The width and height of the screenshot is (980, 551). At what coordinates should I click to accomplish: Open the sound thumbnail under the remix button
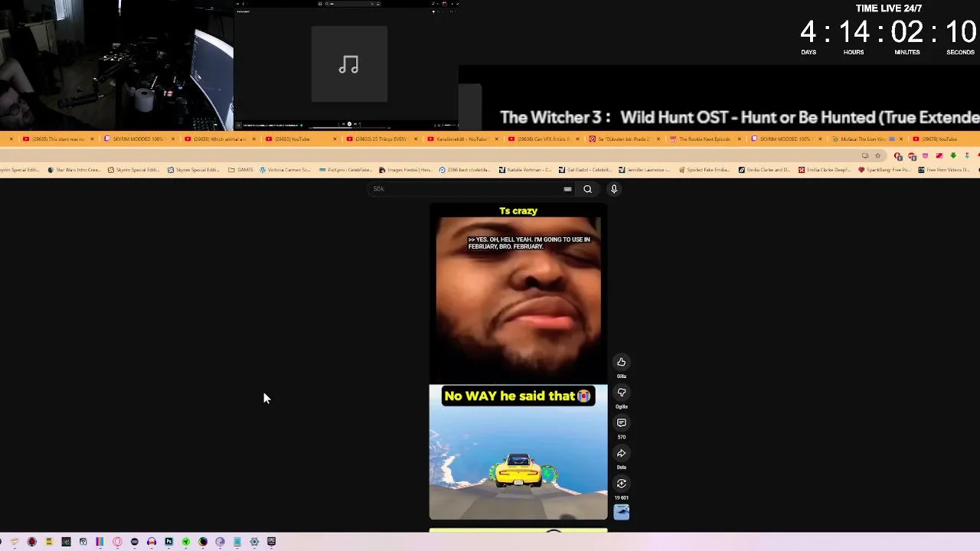(621, 513)
